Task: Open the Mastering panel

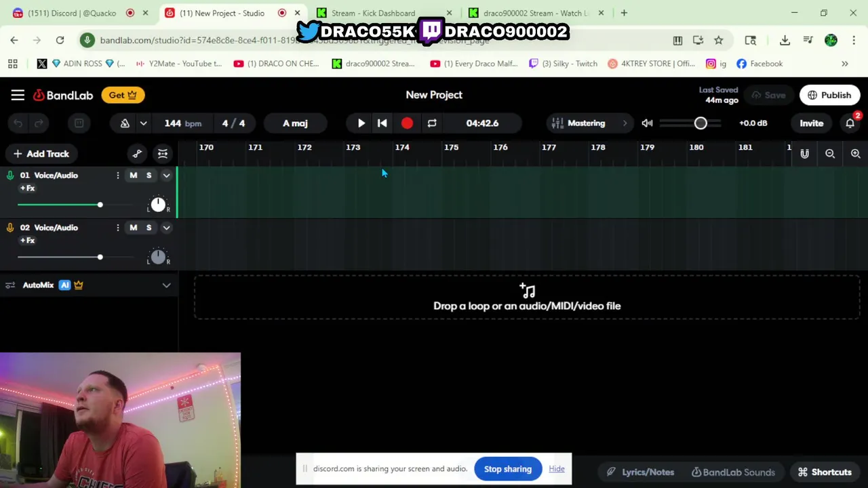Action: tap(589, 123)
